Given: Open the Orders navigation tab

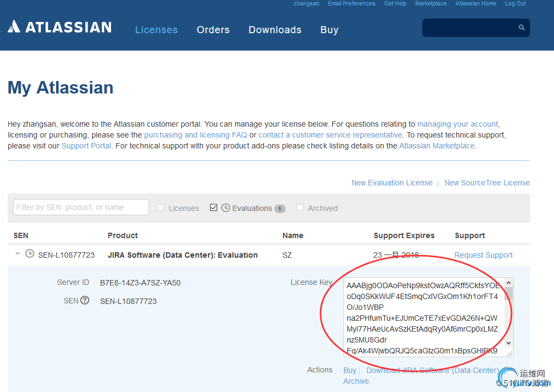Looking at the screenshot, I should tap(213, 30).
